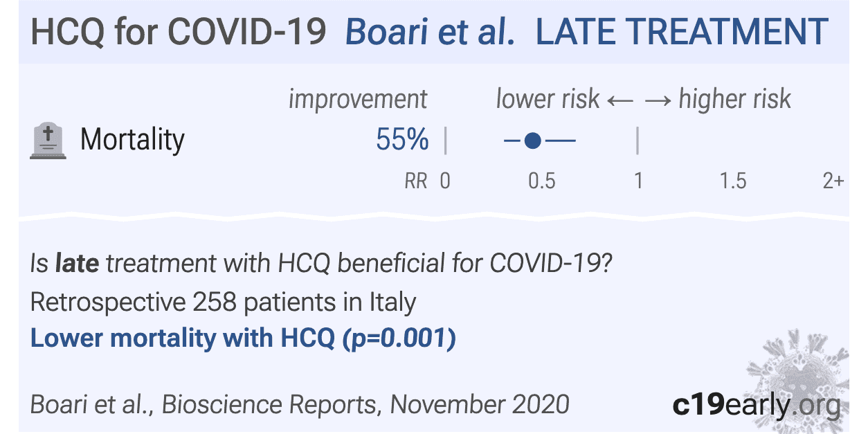Click the Retrospective 258 patients line
This screenshot has height=434, width=868.
pos(224,302)
